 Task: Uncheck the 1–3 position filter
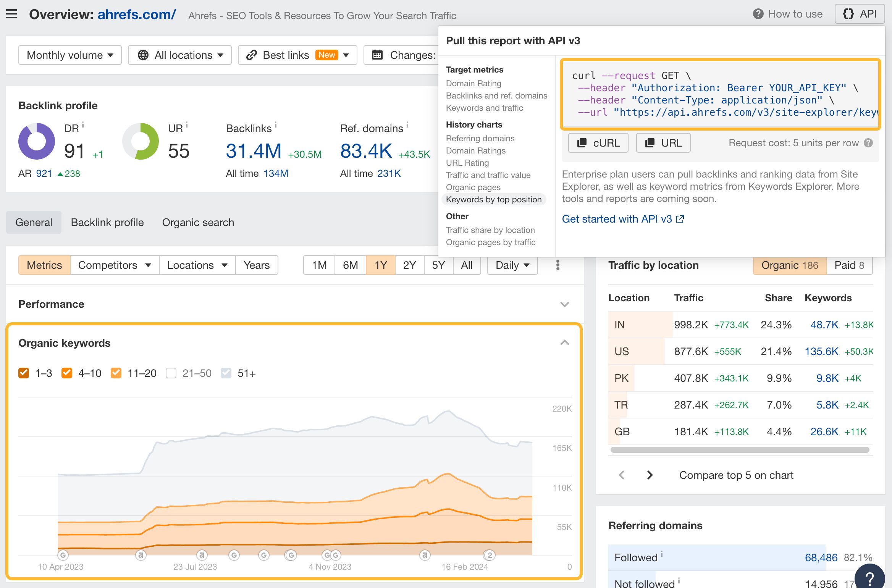click(24, 373)
